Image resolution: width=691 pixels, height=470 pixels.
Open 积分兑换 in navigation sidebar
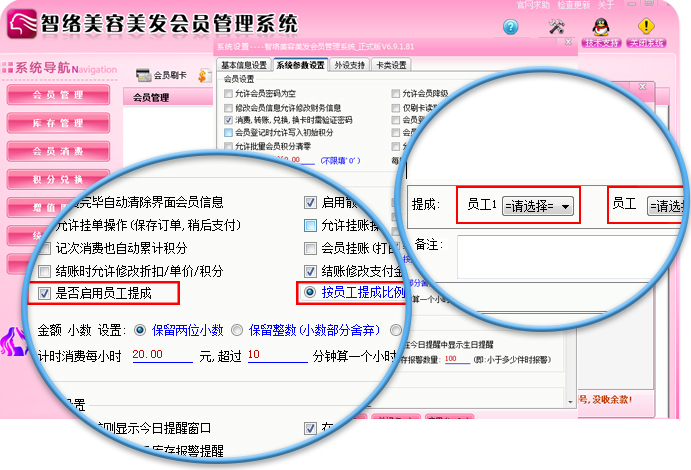click(58, 179)
